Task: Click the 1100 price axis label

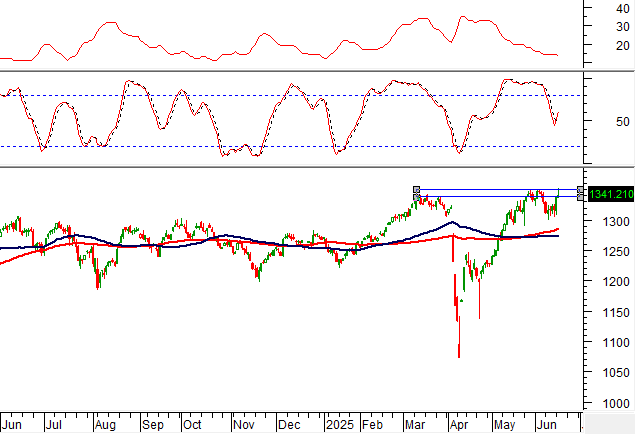Action: pyautogui.click(x=616, y=343)
